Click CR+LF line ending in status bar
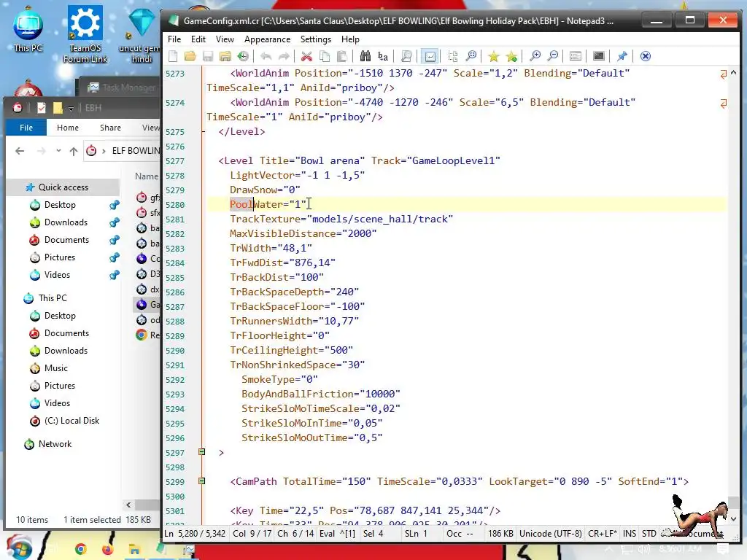The height and width of the screenshot is (560, 747). [602, 534]
